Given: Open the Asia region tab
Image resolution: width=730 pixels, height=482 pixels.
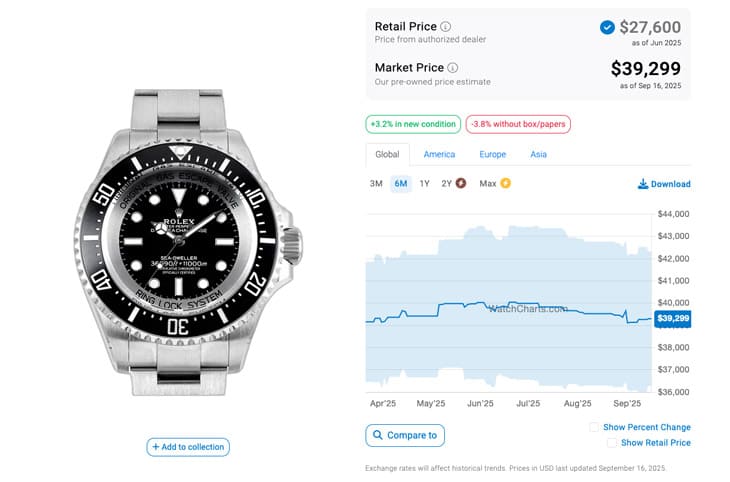Looking at the screenshot, I should click(538, 155).
